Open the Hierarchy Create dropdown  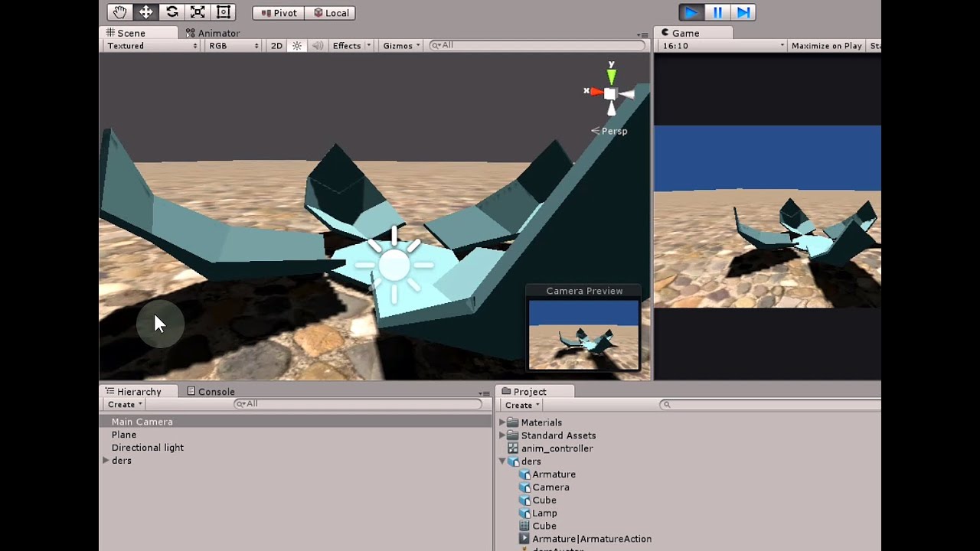[125, 405]
